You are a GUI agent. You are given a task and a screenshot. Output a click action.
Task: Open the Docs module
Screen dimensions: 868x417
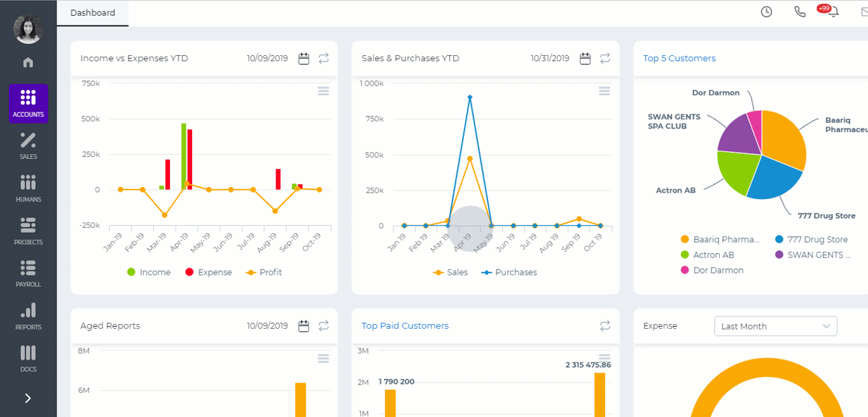click(28, 359)
